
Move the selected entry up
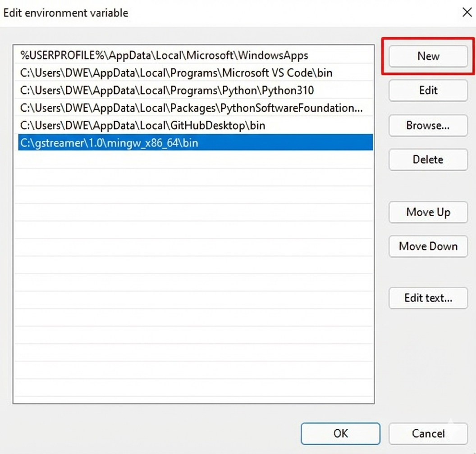[427, 212]
